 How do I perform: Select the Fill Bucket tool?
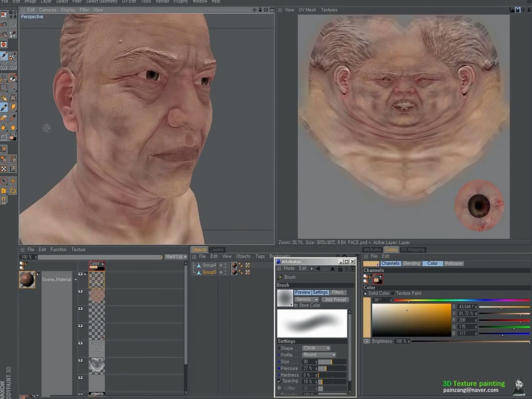4,127
